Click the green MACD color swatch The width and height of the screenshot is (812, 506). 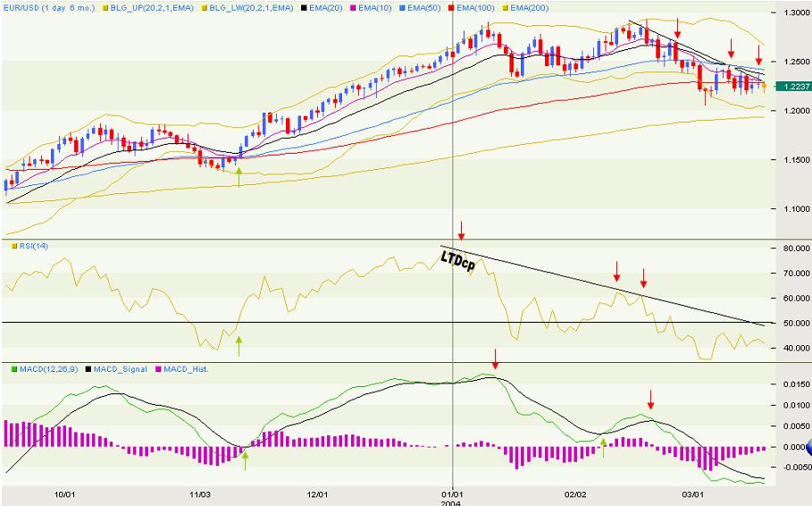pyautogui.click(x=15, y=369)
